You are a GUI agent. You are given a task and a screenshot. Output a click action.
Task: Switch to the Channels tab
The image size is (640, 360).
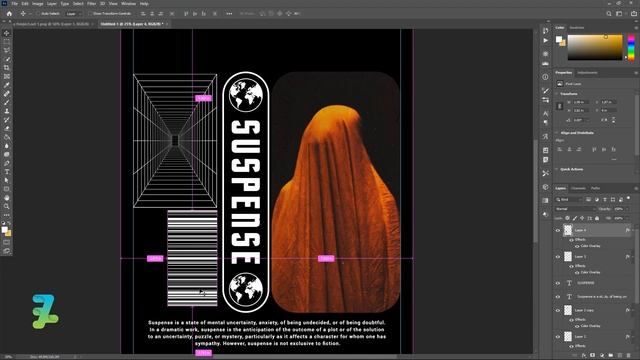pyautogui.click(x=578, y=188)
